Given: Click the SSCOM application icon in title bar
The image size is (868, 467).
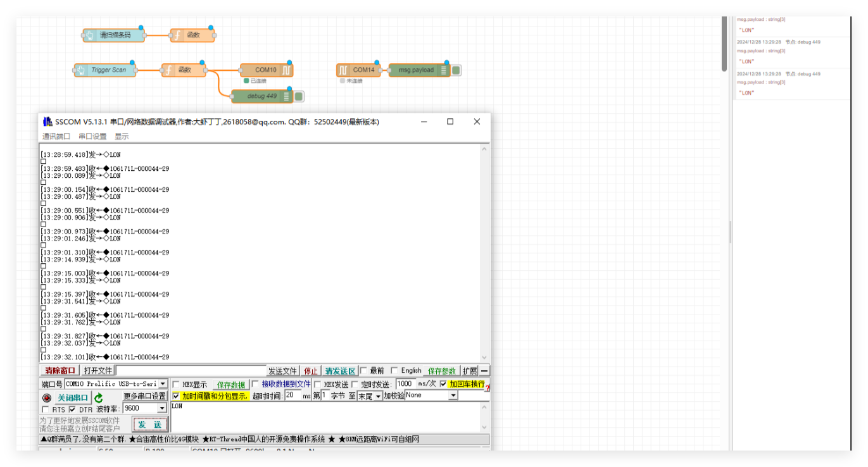Looking at the screenshot, I should pos(47,121).
